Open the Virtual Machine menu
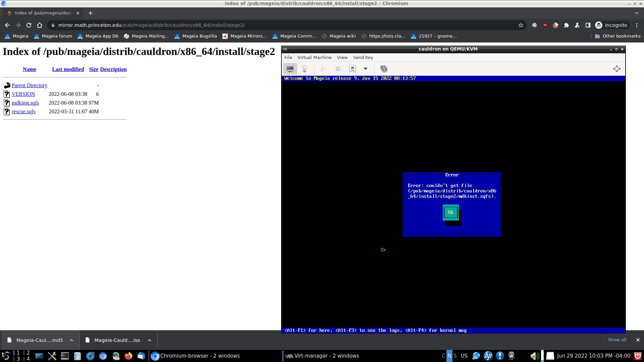 (314, 58)
